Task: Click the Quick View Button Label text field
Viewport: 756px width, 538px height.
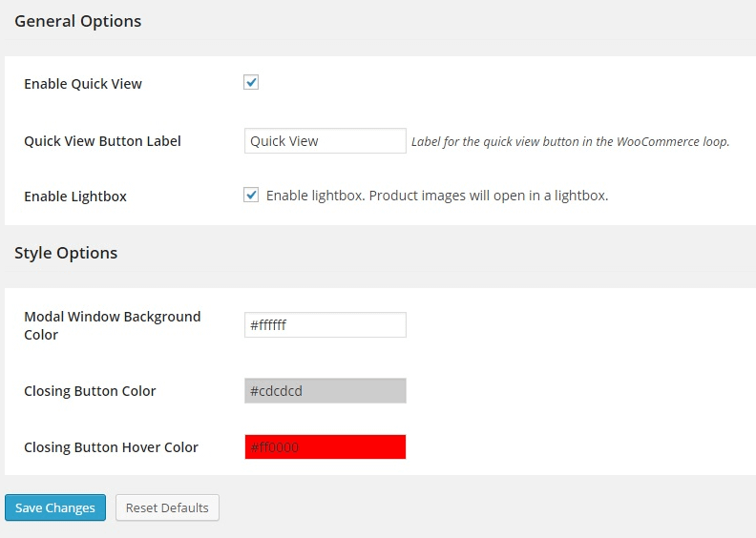Action: (325, 141)
